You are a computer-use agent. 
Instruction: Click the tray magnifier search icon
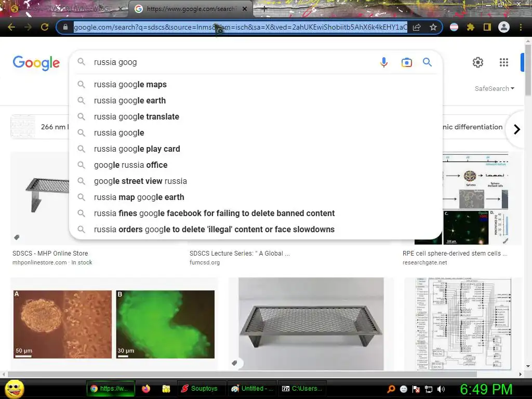click(391, 389)
